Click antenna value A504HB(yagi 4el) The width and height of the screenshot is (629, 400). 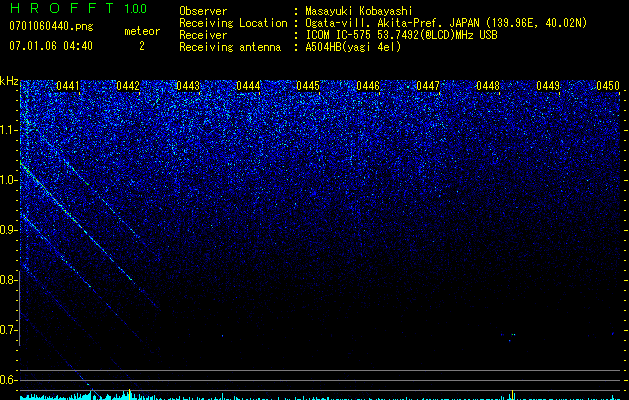(353, 47)
